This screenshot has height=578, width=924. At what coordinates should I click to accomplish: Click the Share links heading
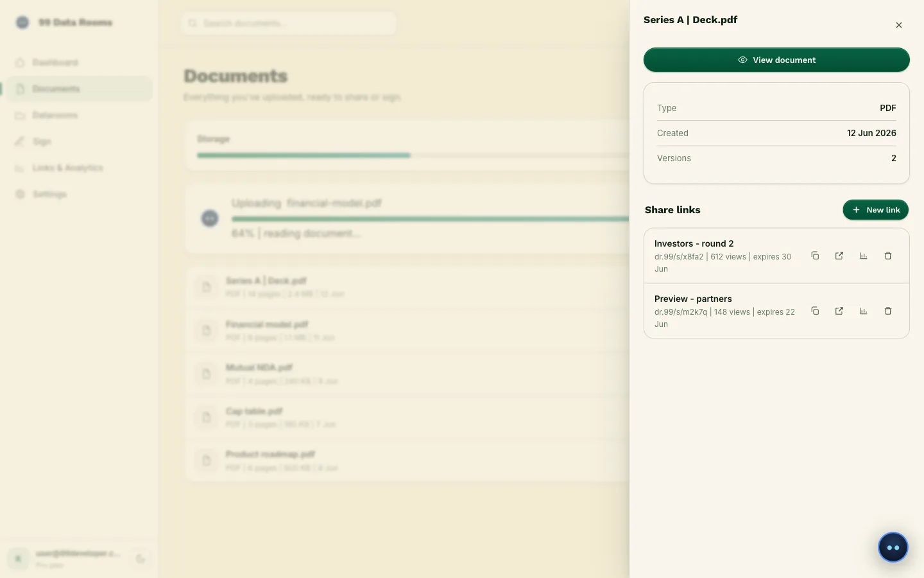[672, 210]
